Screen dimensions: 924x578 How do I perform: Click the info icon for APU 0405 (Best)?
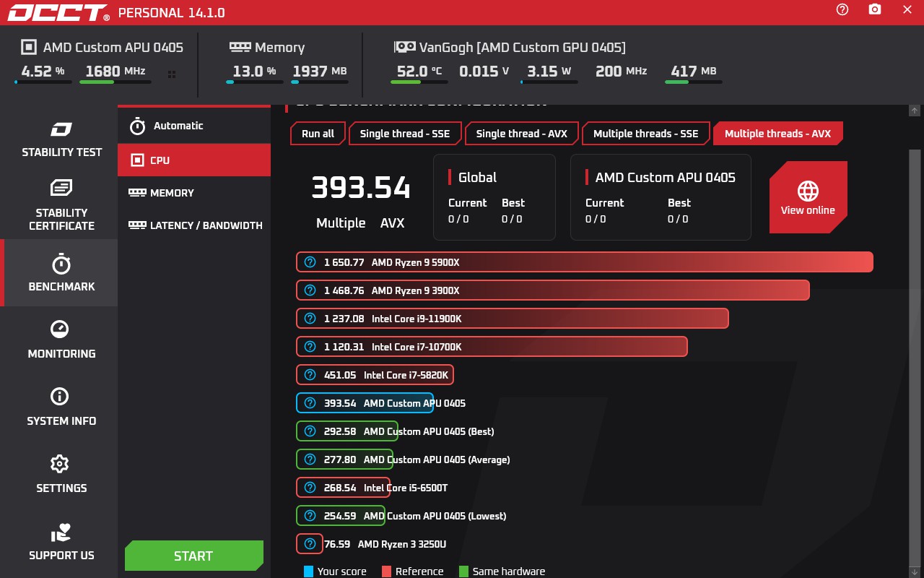coord(310,431)
